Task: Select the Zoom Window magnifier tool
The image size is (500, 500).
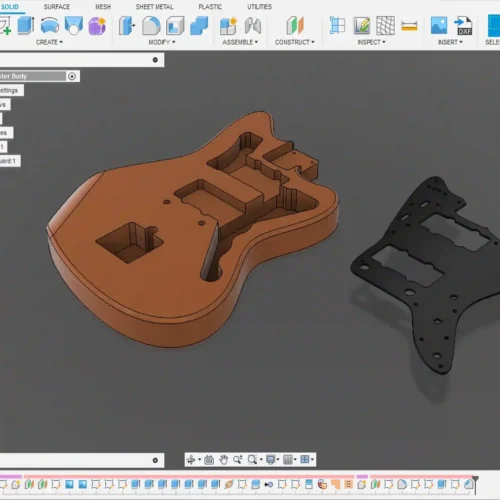Action: pyautogui.click(x=252, y=460)
